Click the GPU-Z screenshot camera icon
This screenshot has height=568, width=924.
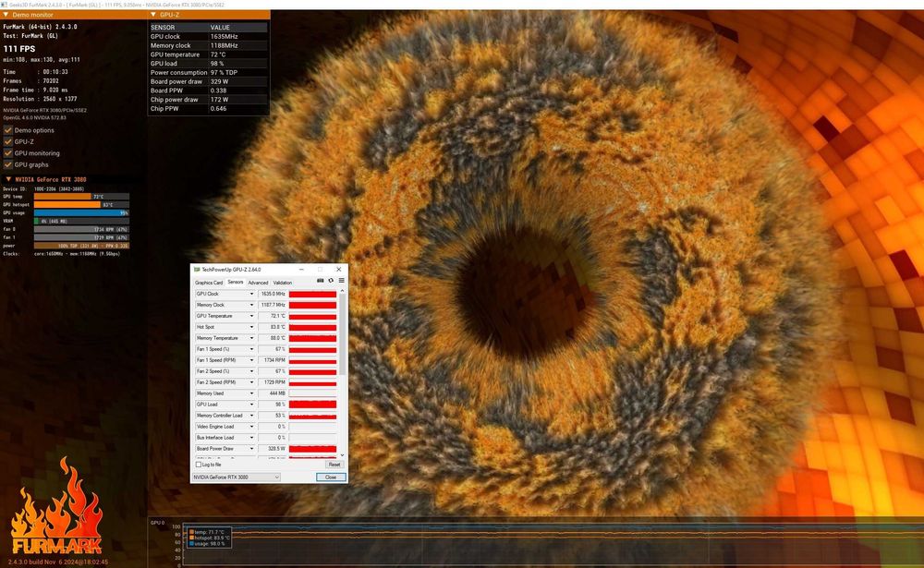(x=321, y=280)
